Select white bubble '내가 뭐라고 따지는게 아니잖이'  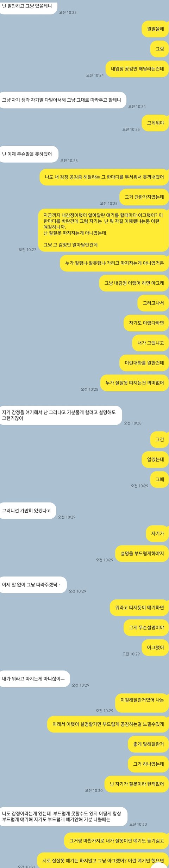(x=35, y=679)
